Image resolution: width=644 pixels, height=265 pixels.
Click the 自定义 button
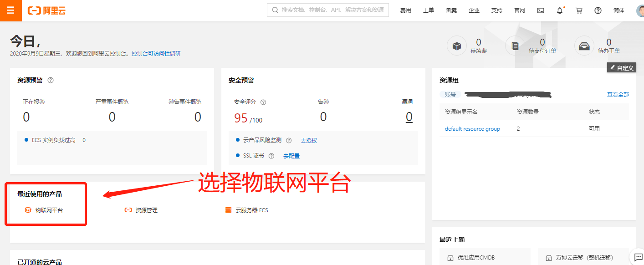(x=622, y=68)
